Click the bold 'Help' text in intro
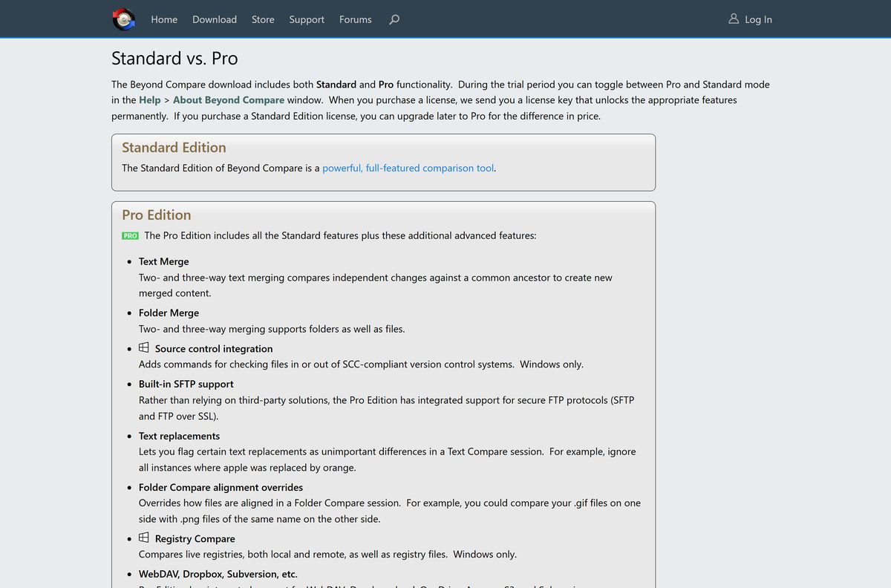The image size is (891, 588). 149,99
